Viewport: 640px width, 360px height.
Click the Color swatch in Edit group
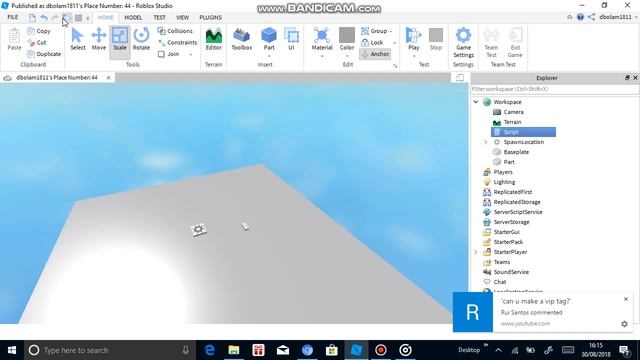pyautogui.click(x=347, y=36)
